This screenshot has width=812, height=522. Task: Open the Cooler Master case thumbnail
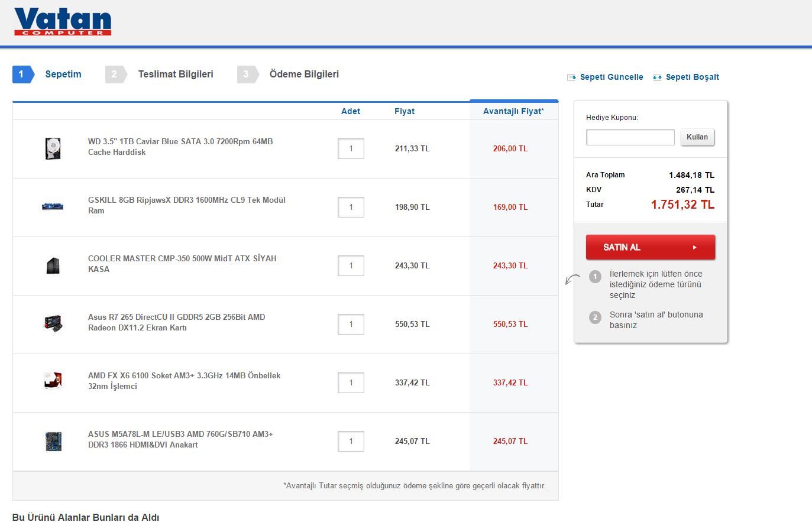click(53, 265)
